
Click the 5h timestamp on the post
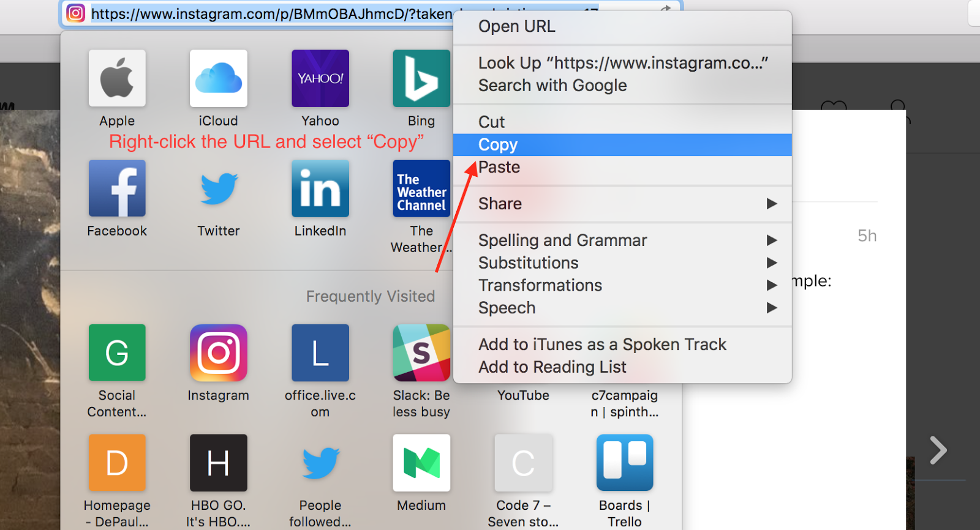(x=867, y=236)
